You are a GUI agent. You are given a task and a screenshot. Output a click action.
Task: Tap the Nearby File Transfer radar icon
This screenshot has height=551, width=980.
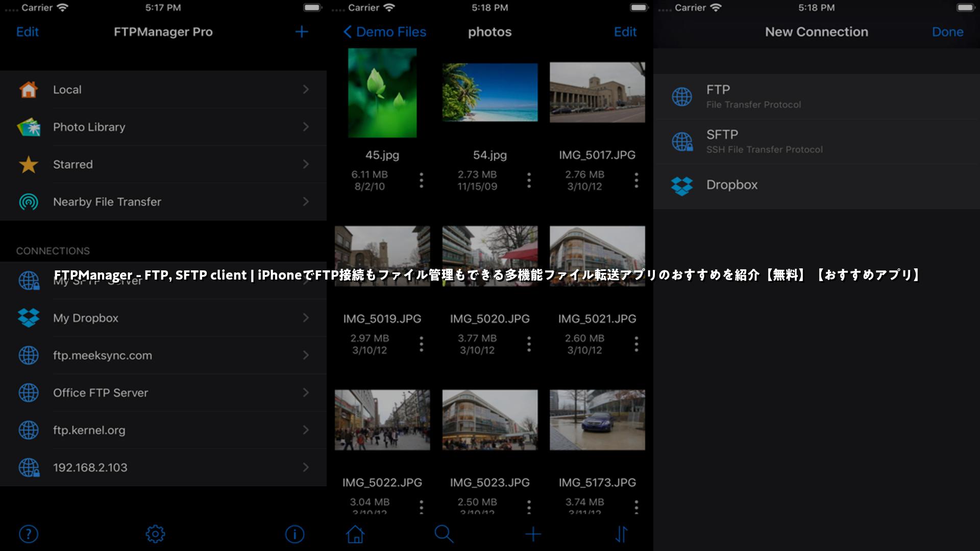point(29,202)
